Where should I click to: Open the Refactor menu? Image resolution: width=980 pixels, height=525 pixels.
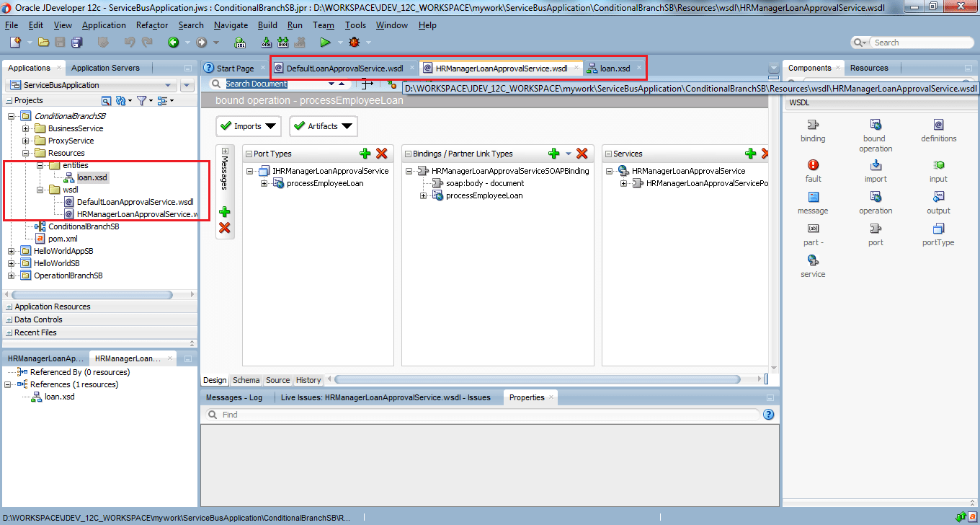pyautogui.click(x=151, y=25)
